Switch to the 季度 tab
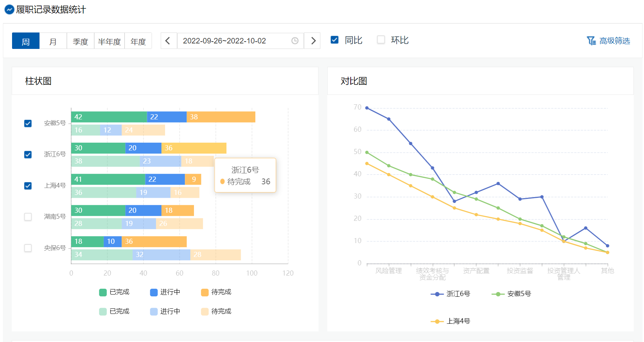The height and width of the screenshot is (342, 644). [80, 41]
